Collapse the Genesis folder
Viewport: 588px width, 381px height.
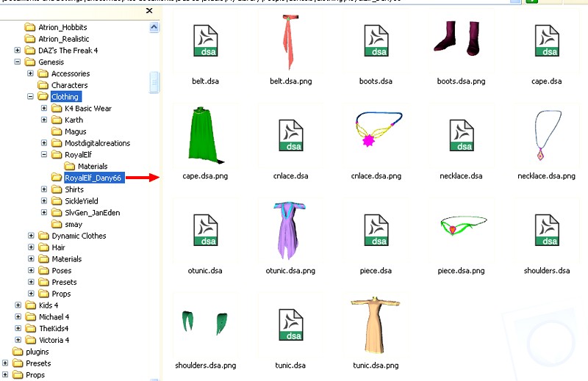click(x=17, y=62)
